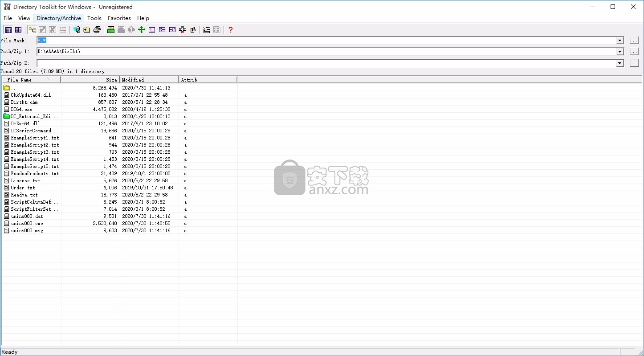Click the grayed archive drawer icon
The image size is (644, 356).
pos(121,30)
